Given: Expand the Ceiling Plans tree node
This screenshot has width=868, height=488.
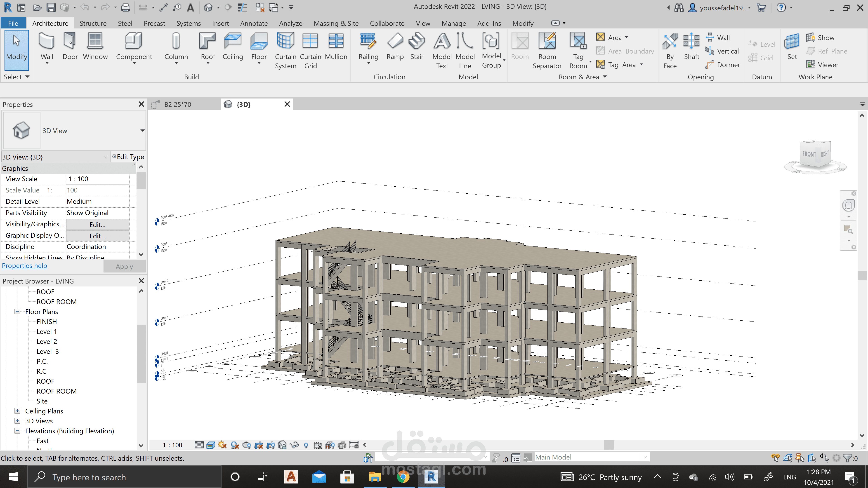Looking at the screenshot, I should click(x=17, y=411).
